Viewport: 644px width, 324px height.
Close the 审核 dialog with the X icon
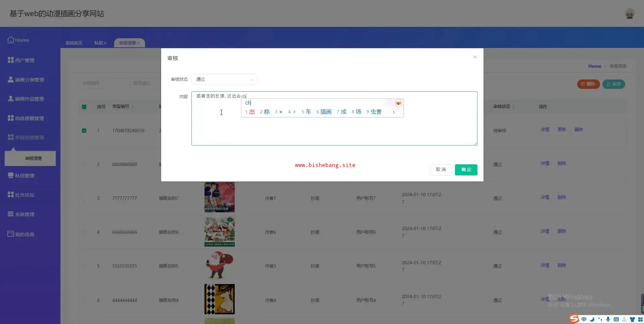tap(475, 57)
